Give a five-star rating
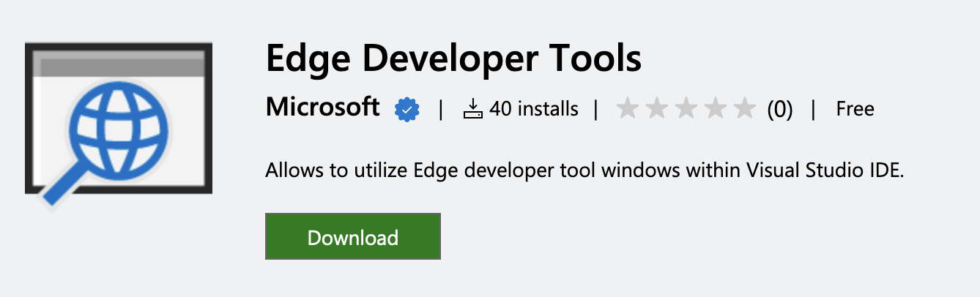Screen dimensions: 980x297 744,109
